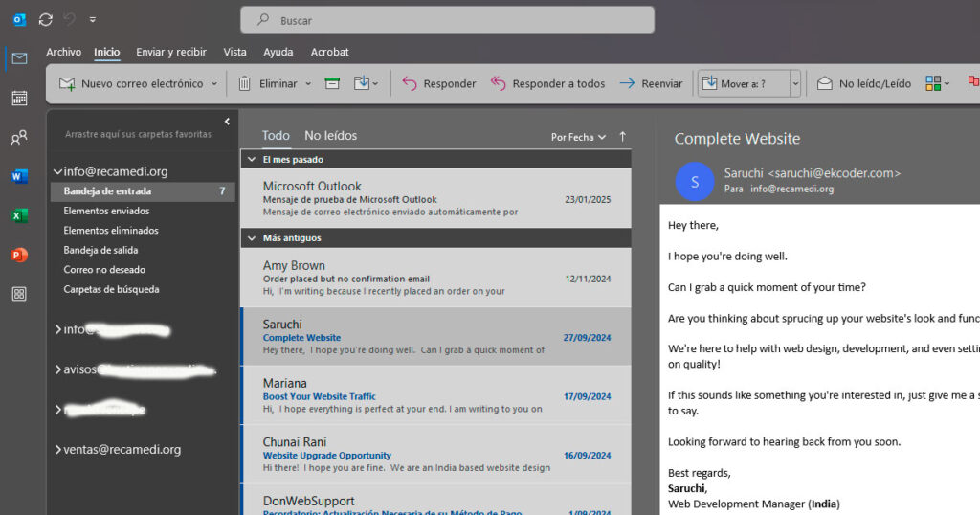Open the People contacts icon

[19, 138]
